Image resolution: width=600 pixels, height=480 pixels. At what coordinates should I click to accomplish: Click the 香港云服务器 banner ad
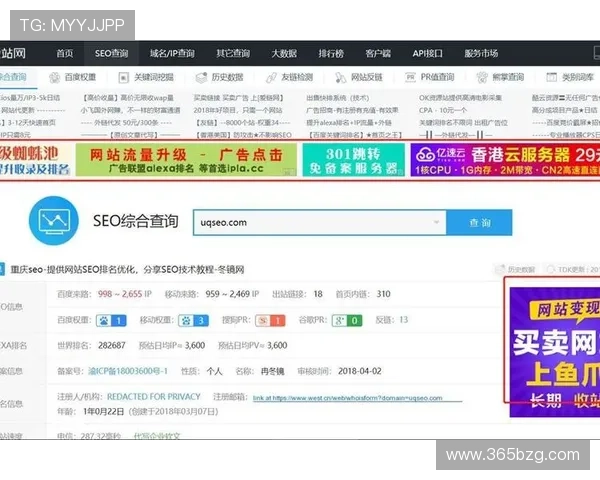coord(504,158)
